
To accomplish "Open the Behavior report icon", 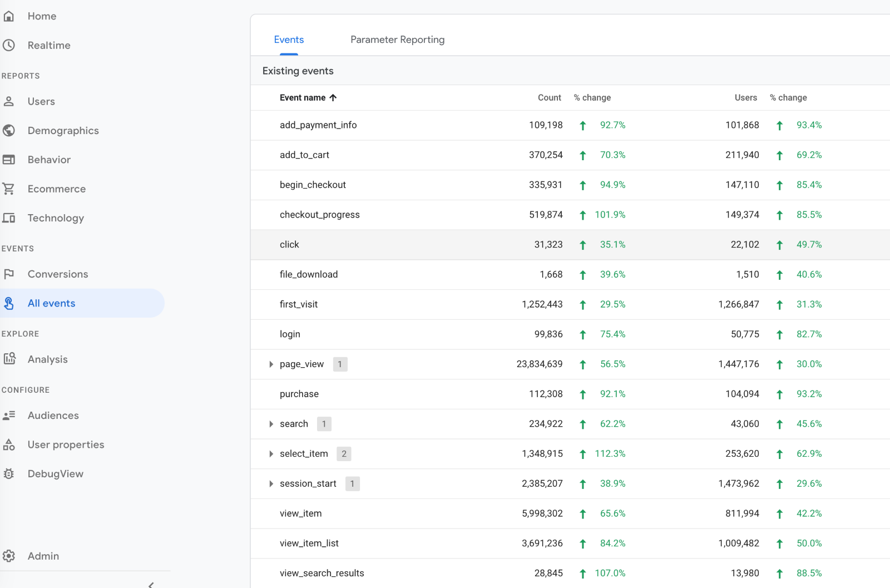I will [x=9, y=160].
